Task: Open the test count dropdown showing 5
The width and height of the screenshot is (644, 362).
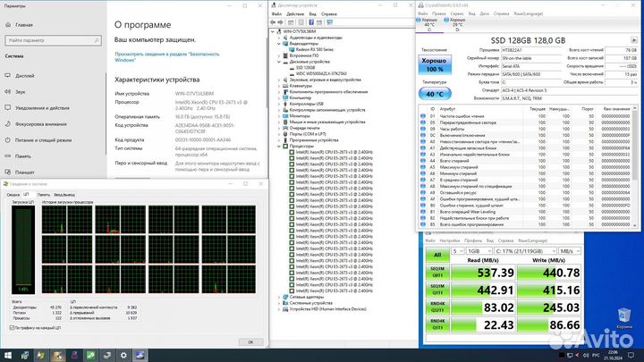Action: point(458,251)
